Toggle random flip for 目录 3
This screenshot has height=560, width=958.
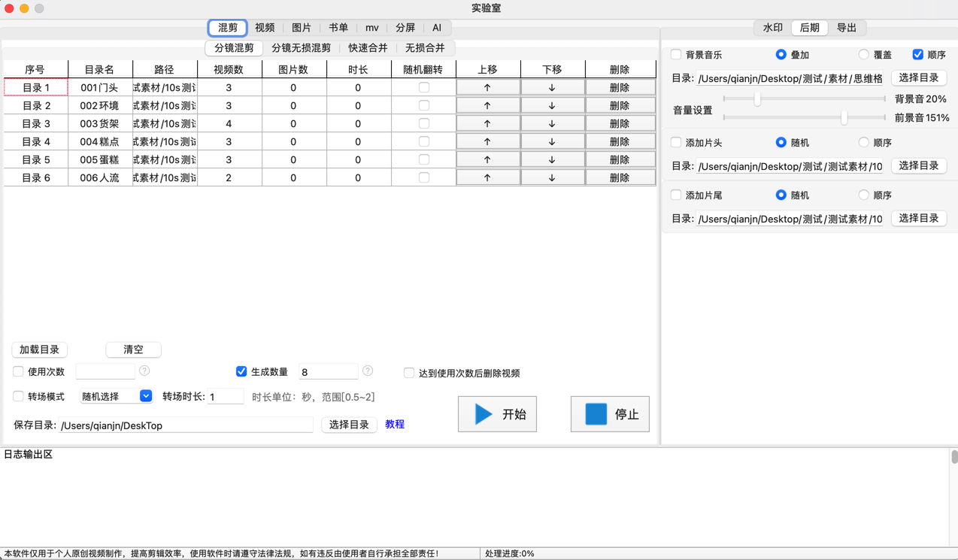[x=424, y=124]
